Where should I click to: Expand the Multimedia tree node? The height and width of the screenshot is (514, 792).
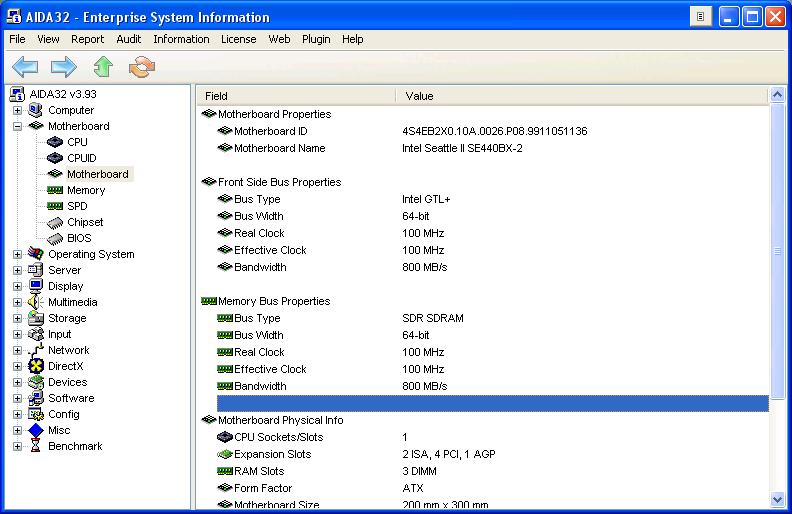pyautogui.click(x=17, y=302)
